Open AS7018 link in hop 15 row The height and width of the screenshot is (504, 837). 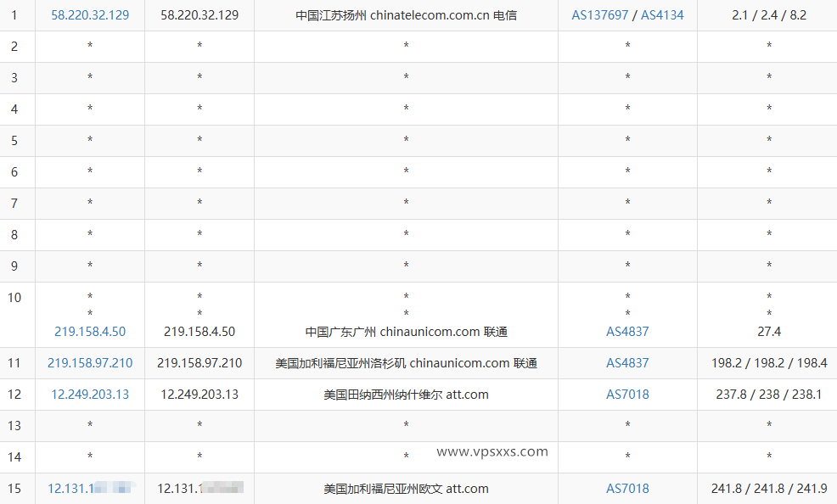click(627, 488)
